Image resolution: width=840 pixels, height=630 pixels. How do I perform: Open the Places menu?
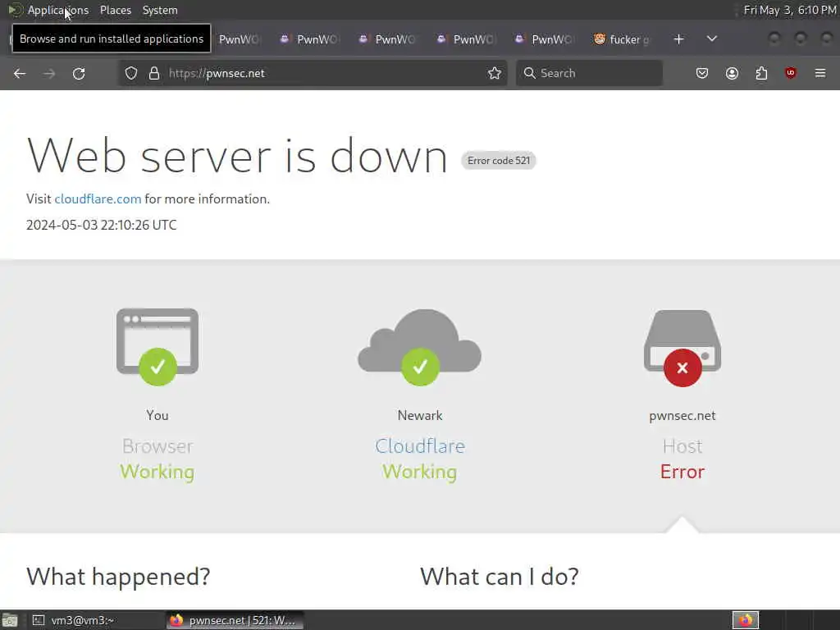coord(116,10)
